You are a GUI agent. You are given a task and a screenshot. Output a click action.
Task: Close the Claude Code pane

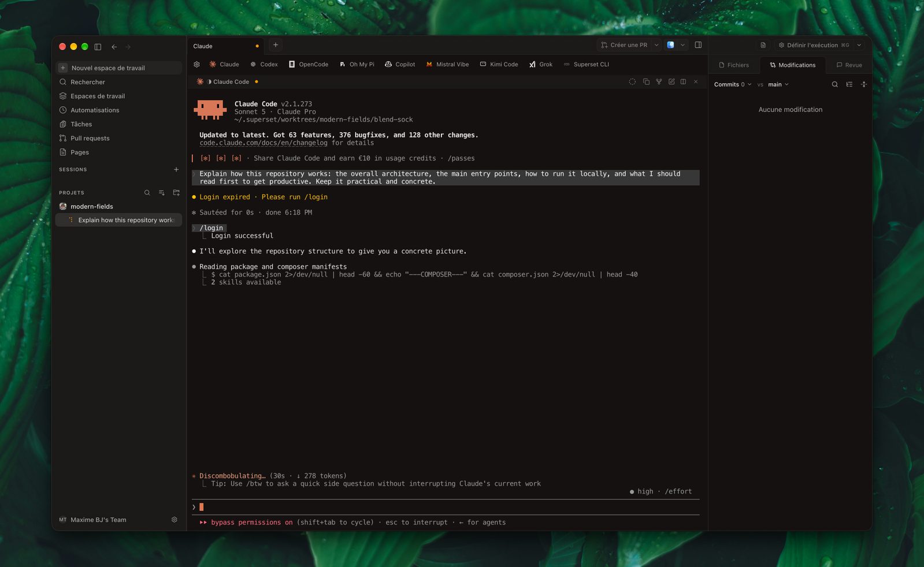pos(696,82)
